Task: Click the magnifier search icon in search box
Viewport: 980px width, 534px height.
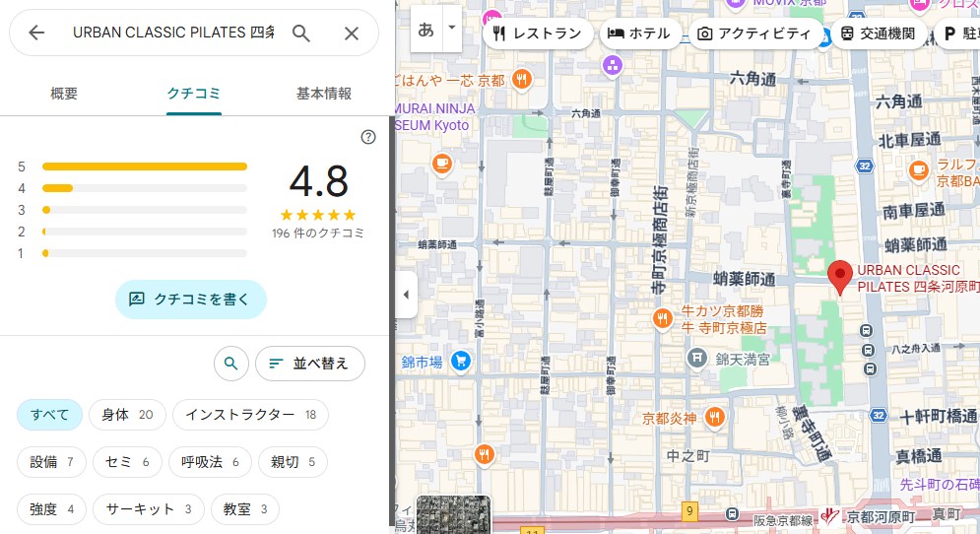Action: 301,33
